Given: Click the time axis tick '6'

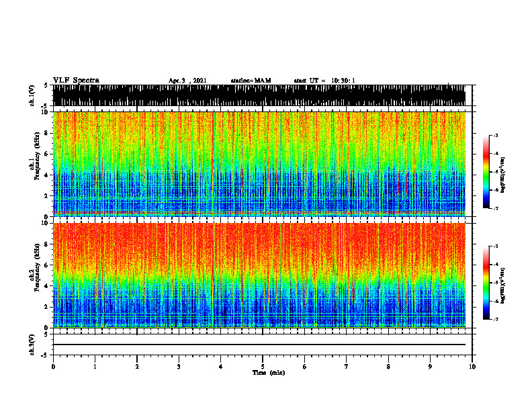Looking at the screenshot, I should (305, 367).
